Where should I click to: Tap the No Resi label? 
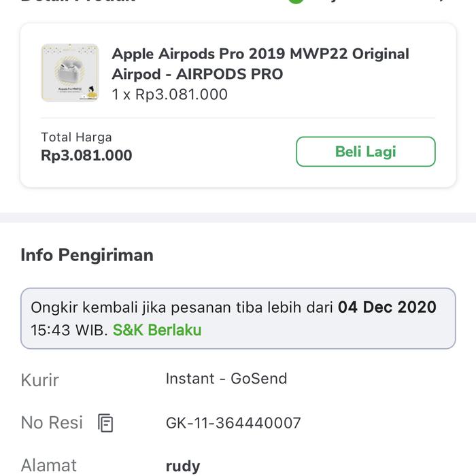point(52,422)
